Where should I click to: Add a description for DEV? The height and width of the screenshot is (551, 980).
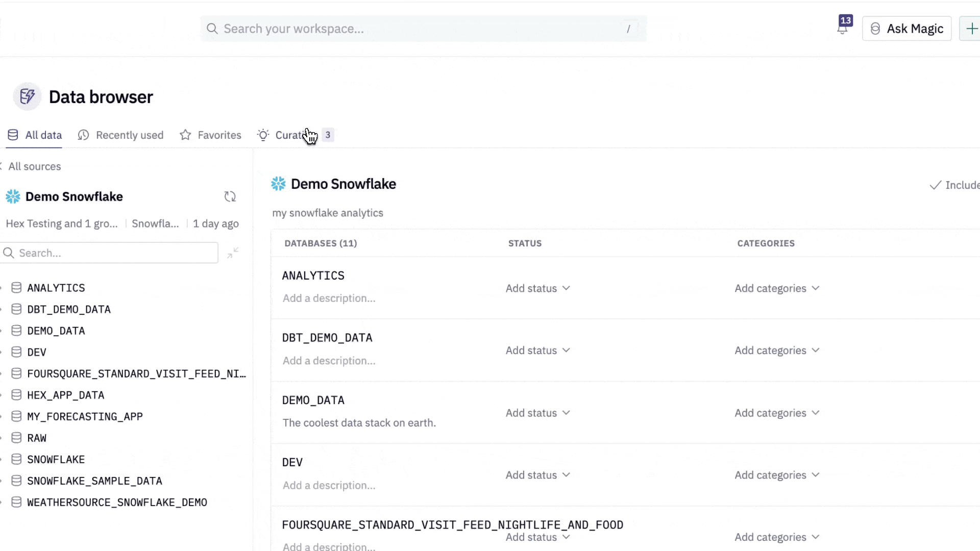[329, 485]
